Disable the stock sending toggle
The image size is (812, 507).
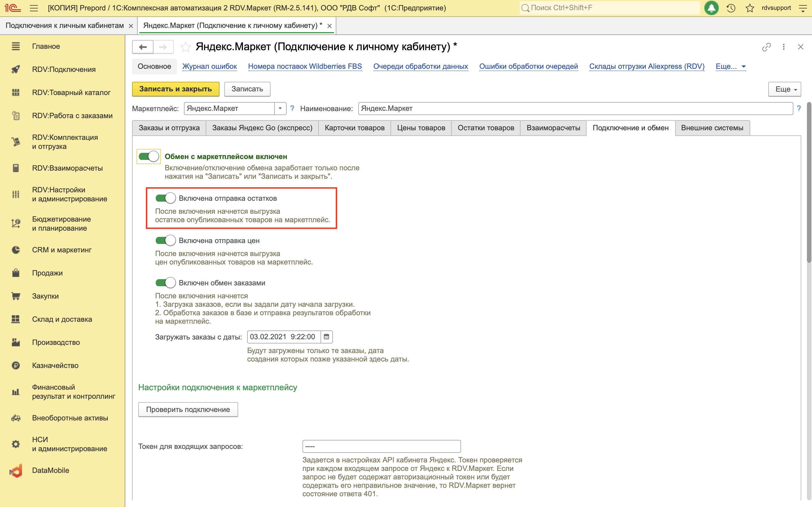tap(165, 198)
